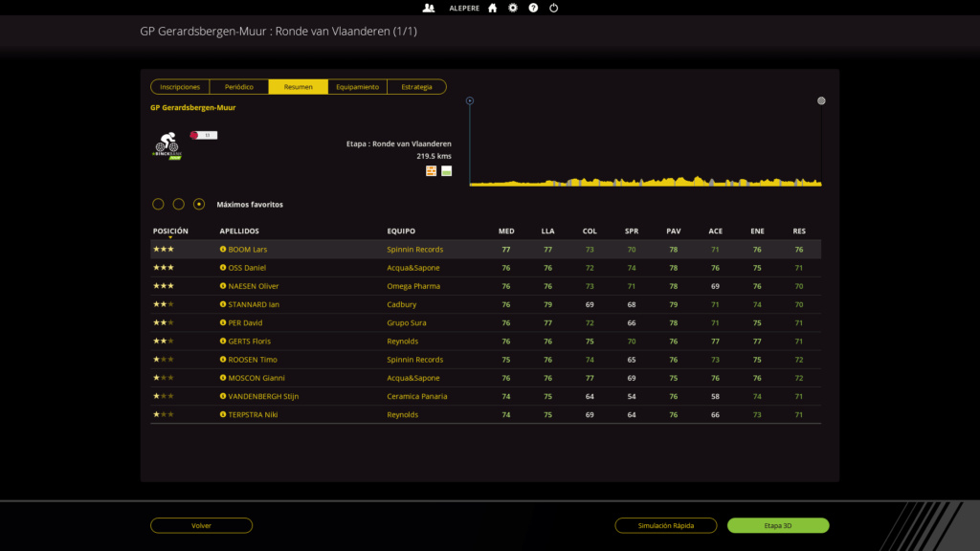This screenshot has width=980, height=551.
Task: Open the friends/multiplayer icon beside ALEPERE
Action: 429,8
